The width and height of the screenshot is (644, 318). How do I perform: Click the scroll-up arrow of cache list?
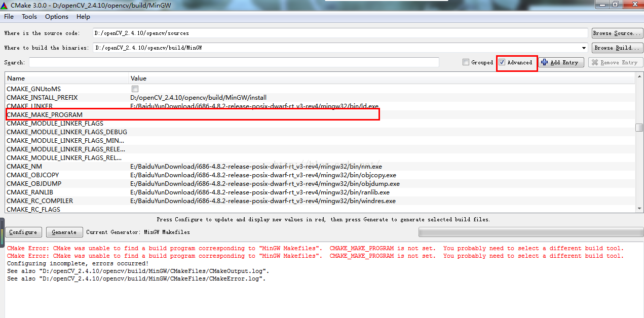[x=639, y=77]
